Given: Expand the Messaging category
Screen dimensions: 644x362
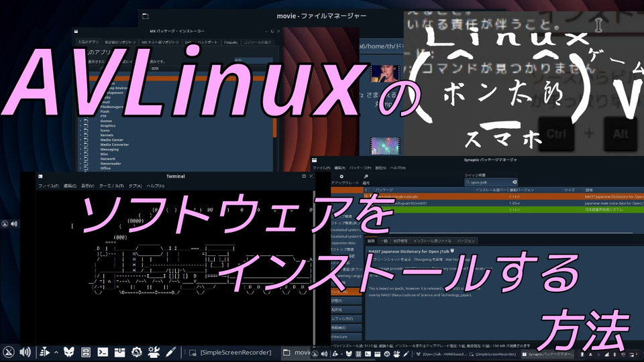Looking at the screenshot, I should pyautogui.click(x=80, y=149).
